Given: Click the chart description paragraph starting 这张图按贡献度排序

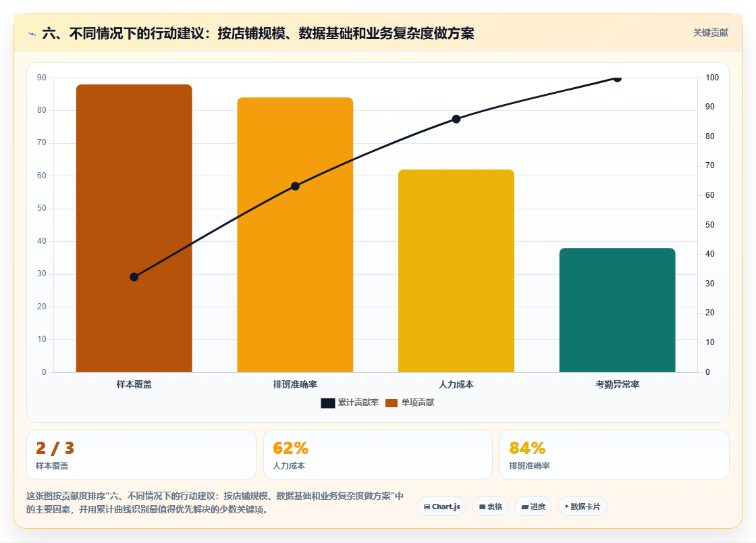Looking at the screenshot, I should coord(215,502).
